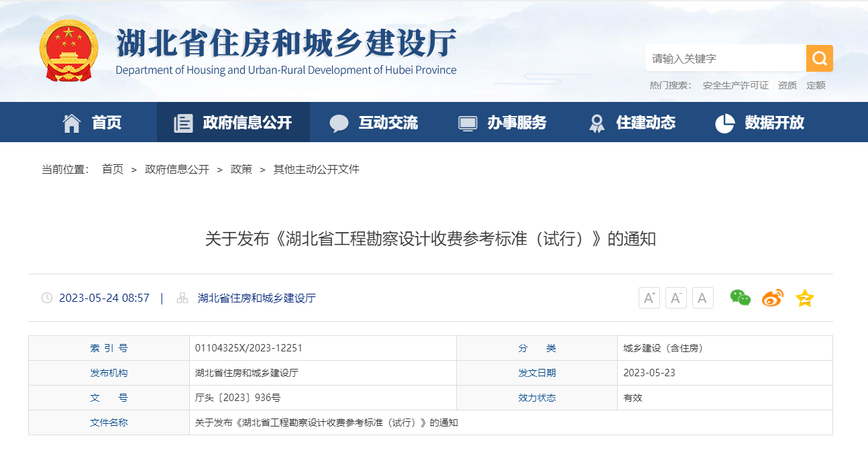868x452 pixels.
Task: Click the publish time 2023-05-24 08:57
Action: (x=104, y=298)
